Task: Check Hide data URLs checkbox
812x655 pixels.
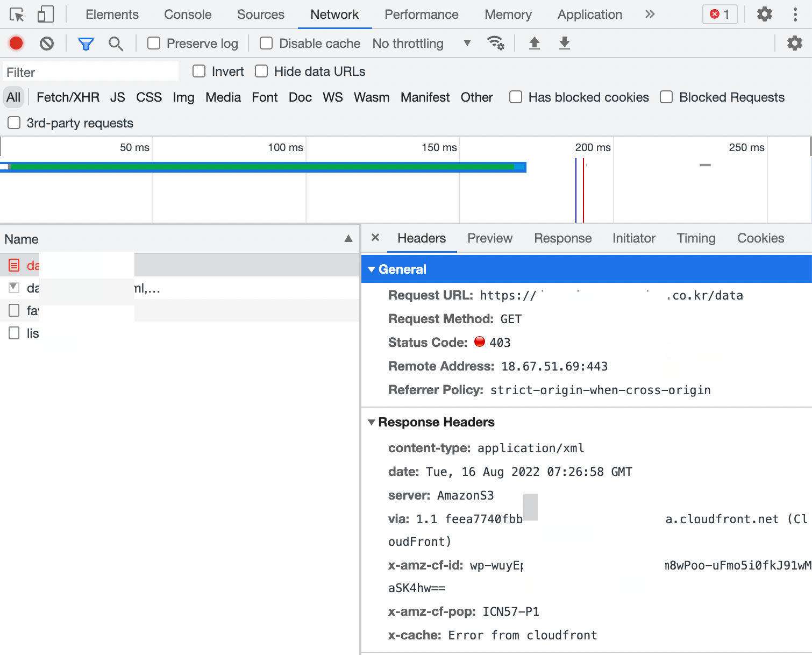Action: pyautogui.click(x=261, y=71)
